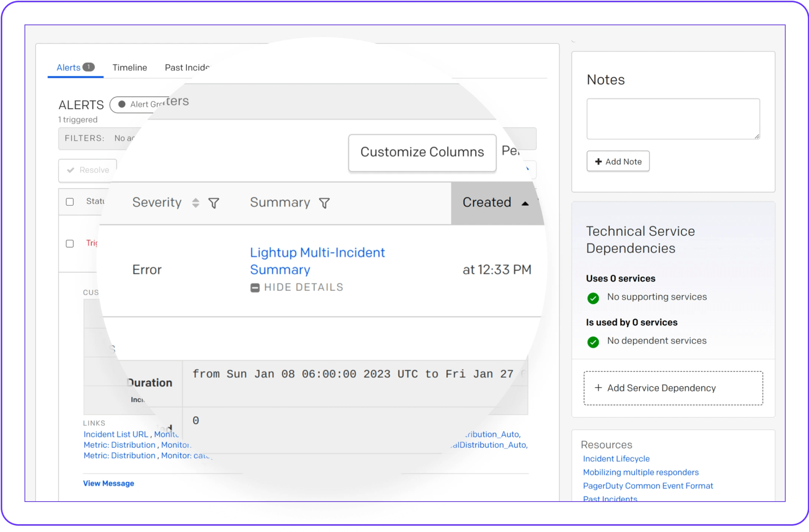Click the checkmark icon on the Resolve button
Image resolution: width=809 pixels, height=532 pixels.
click(71, 170)
